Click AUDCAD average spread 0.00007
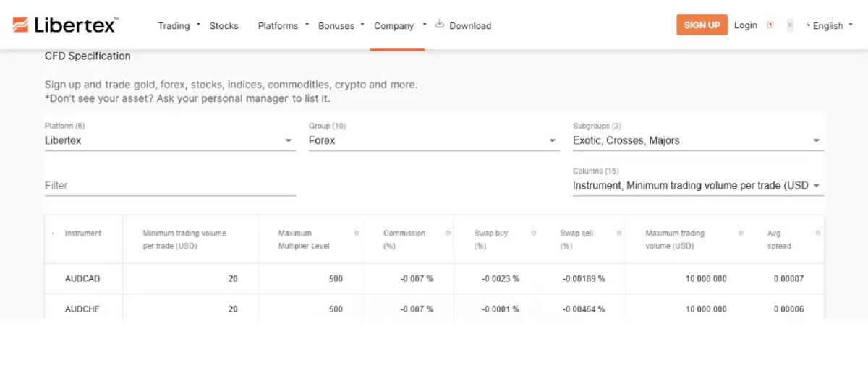The width and height of the screenshot is (868, 381). [788, 278]
